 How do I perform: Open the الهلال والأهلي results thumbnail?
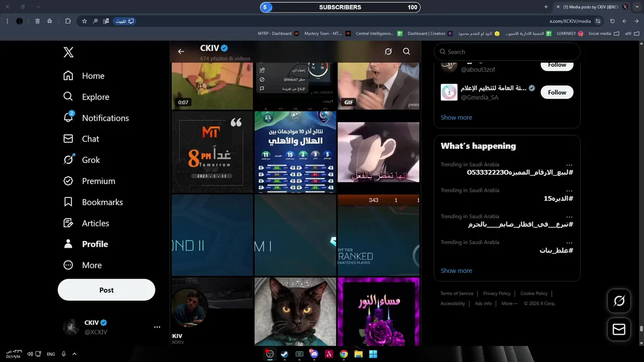[295, 152]
